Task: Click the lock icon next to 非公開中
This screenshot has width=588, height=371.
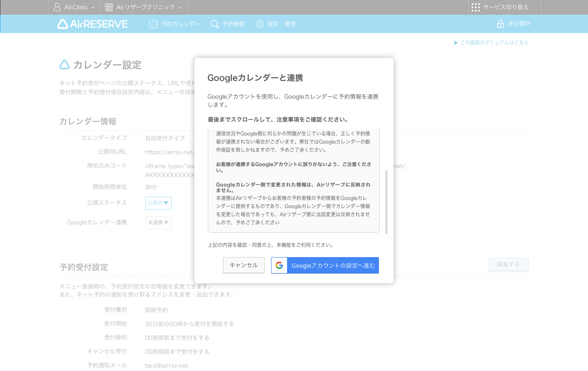Action: tap(501, 23)
